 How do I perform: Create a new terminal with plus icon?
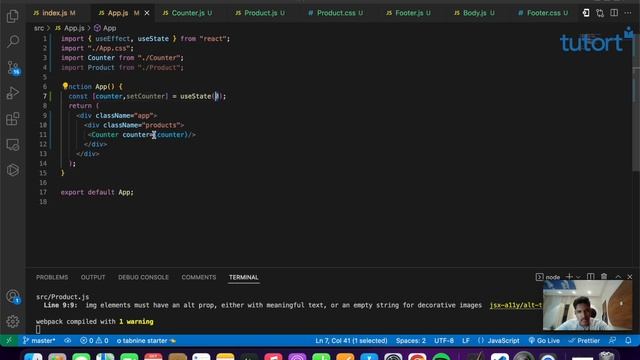coord(569,277)
